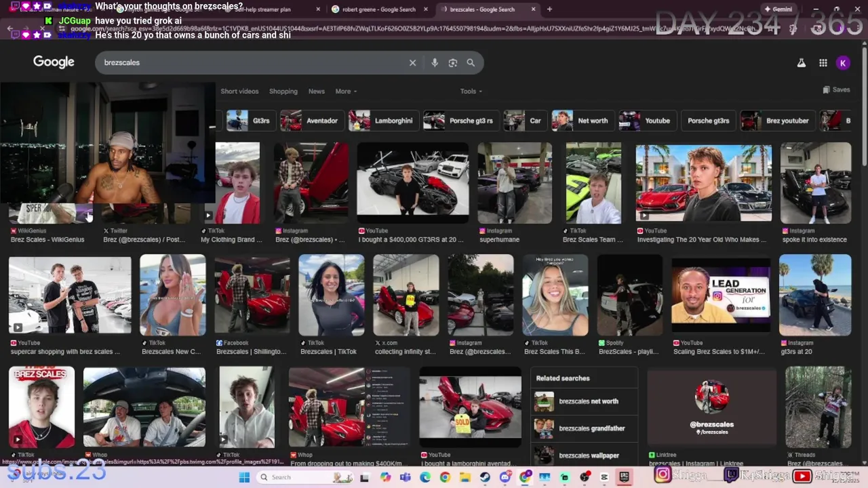The image size is (868, 488).
Task: Open Microsoft Edge from the taskbar
Action: [x=425, y=477]
